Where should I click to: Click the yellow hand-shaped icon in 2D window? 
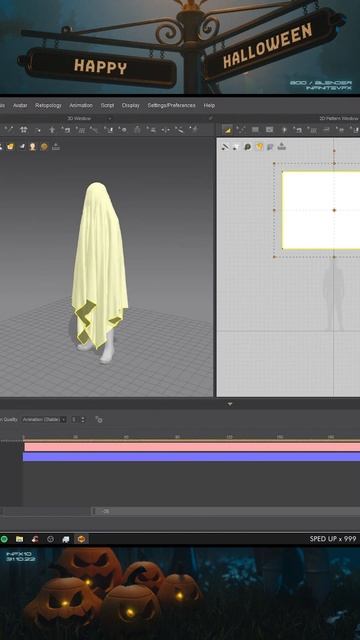(259, 147)
